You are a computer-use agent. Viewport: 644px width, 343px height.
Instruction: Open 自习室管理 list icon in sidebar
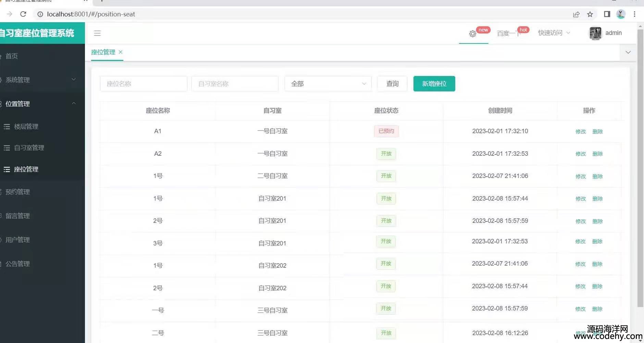[7, 148]
